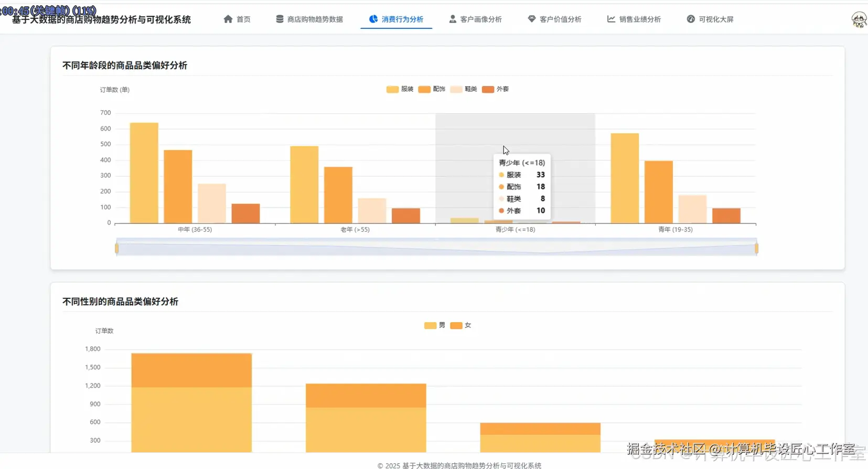
Task: Go to the 商店购物趋势数据 tab
Action: 309,19
